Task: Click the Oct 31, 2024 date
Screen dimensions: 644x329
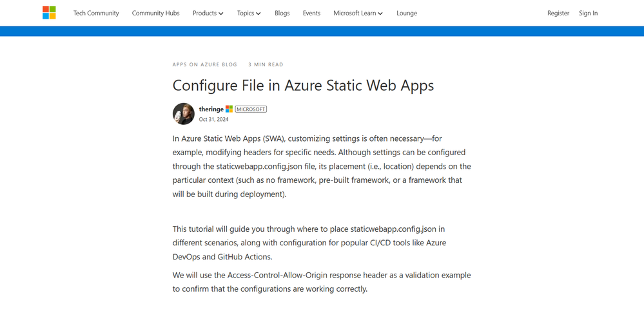Action: tap(213, 119)
